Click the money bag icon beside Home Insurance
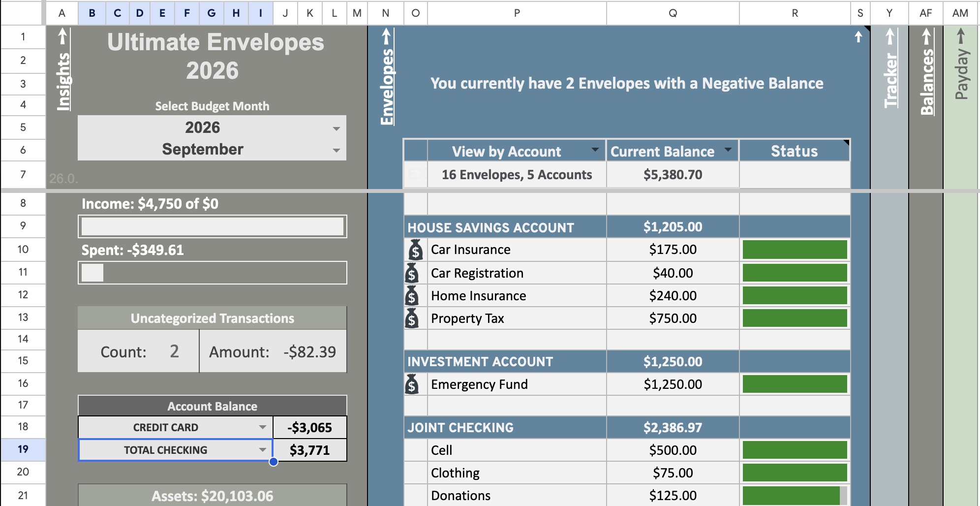Image resolution: width=980 pixels, height=506 pixels. (x=412, y=295)
